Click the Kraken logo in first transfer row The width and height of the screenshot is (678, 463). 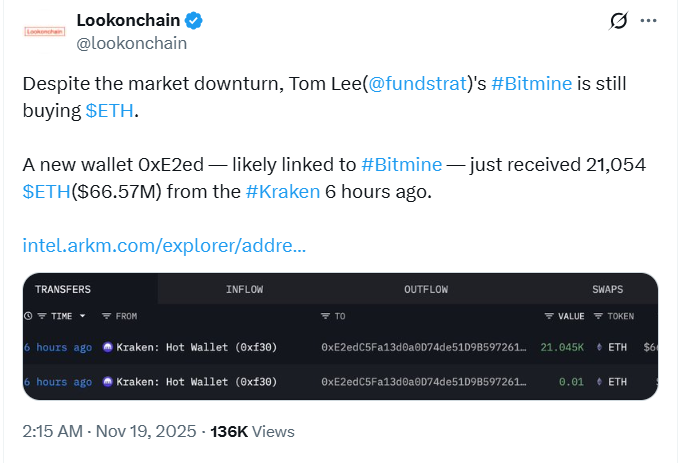[108, 347]
